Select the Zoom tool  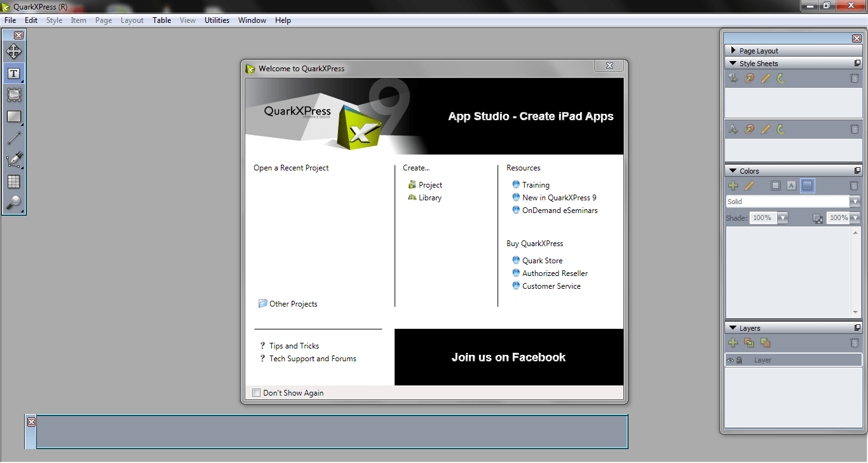coord(13,203)
